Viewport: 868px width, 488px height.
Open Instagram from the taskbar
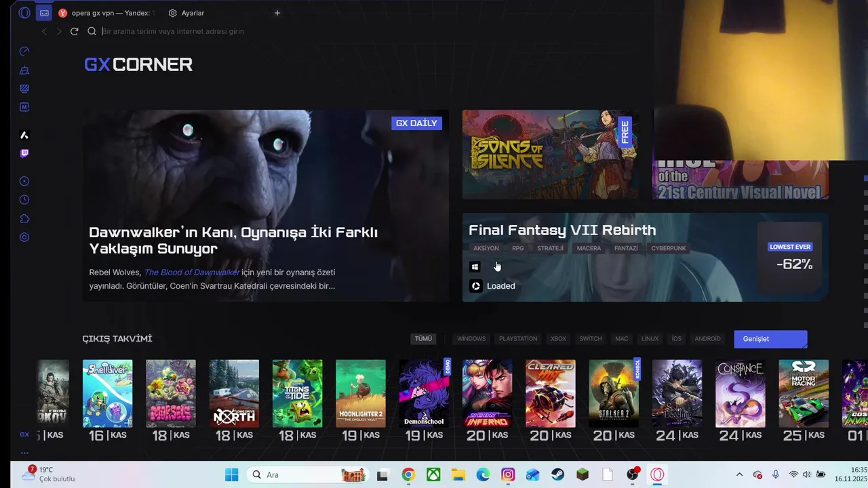tap(508, 475)
